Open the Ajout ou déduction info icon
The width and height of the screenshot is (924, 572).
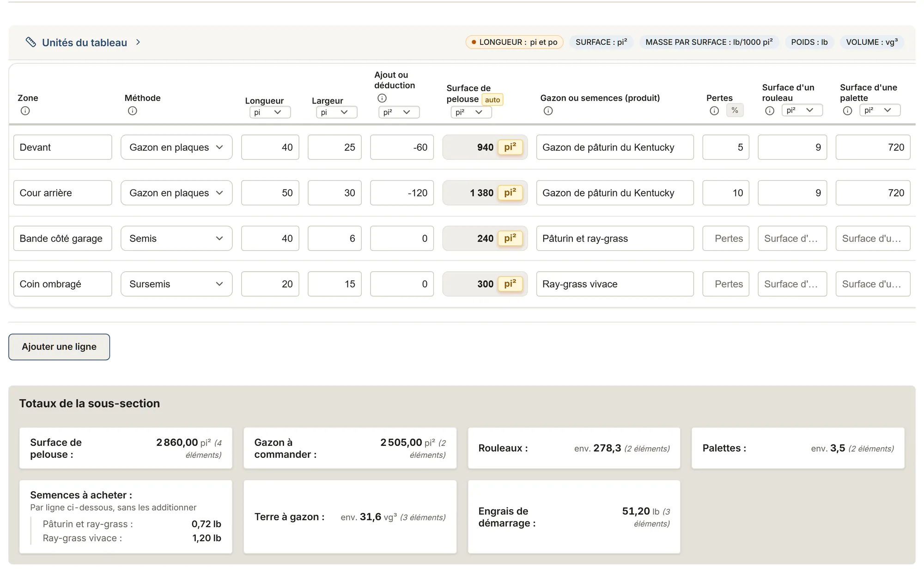click(x=382, y=98)
